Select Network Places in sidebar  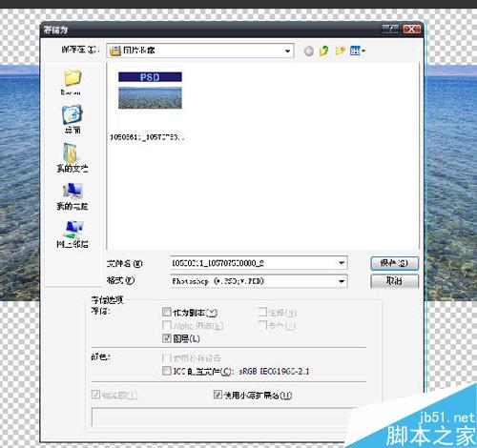pyautogui.click(x=73, y=234)
